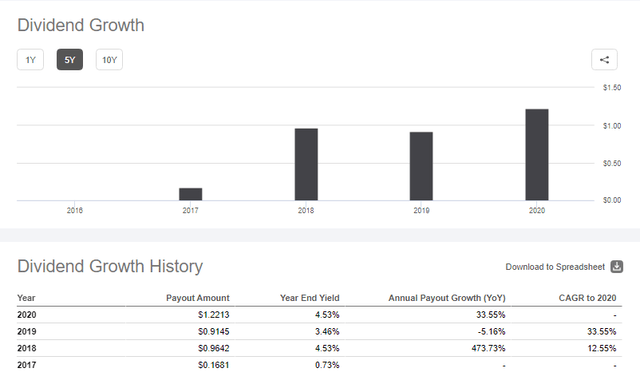Image resolution: width=640 pixels, height=388 pixels.
Task: Click the $0.50 axis label
Action: coord(612,163)
